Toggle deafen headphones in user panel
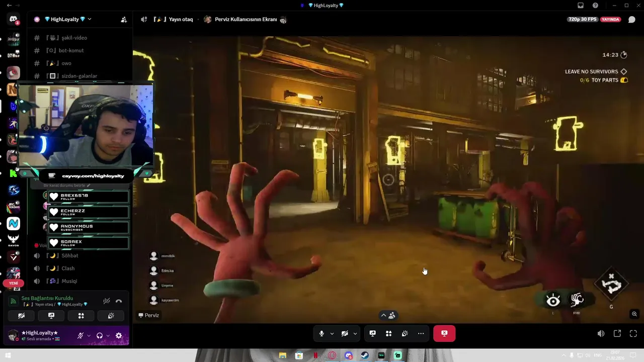 (100, 335)
